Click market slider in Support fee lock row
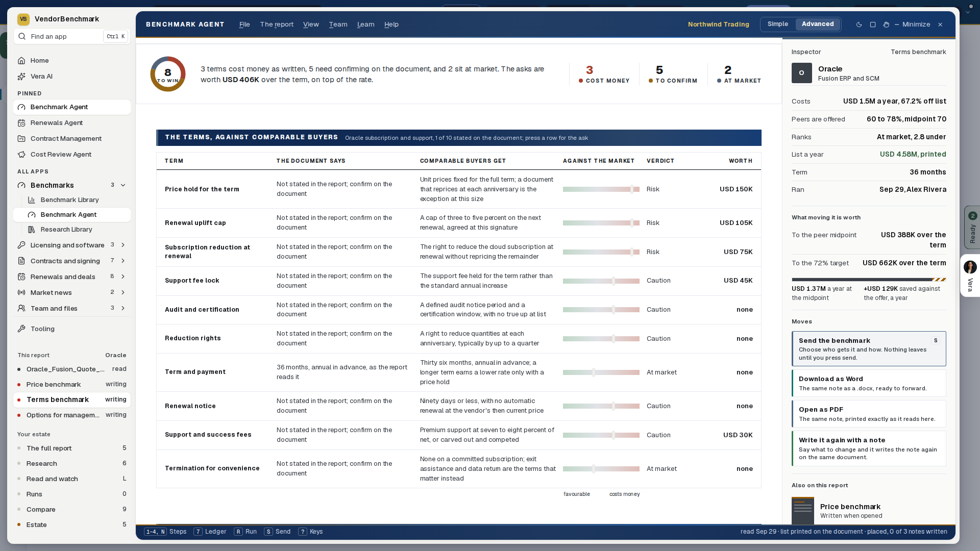Screen dimensions: 980x551 click(x=601, y=281)
